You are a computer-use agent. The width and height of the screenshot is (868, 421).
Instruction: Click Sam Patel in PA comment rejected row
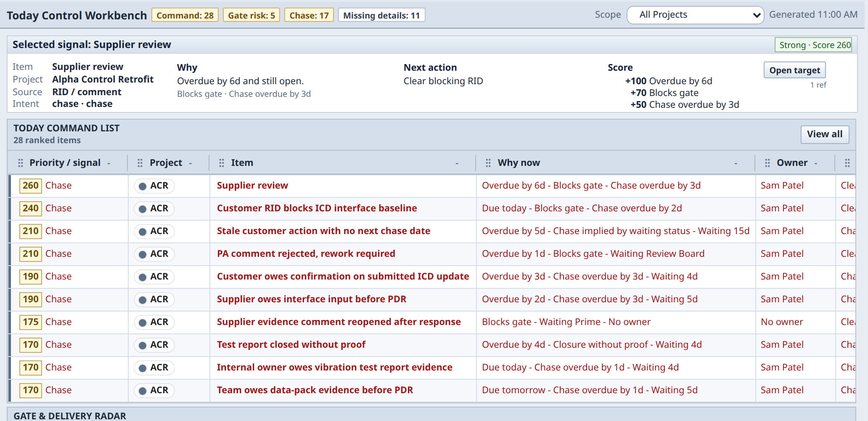click(782, 254)
